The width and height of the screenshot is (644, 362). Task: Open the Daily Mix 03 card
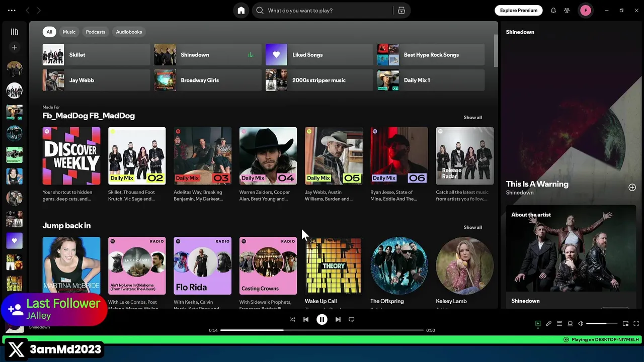pyautogui.click(x=202, y=164)
